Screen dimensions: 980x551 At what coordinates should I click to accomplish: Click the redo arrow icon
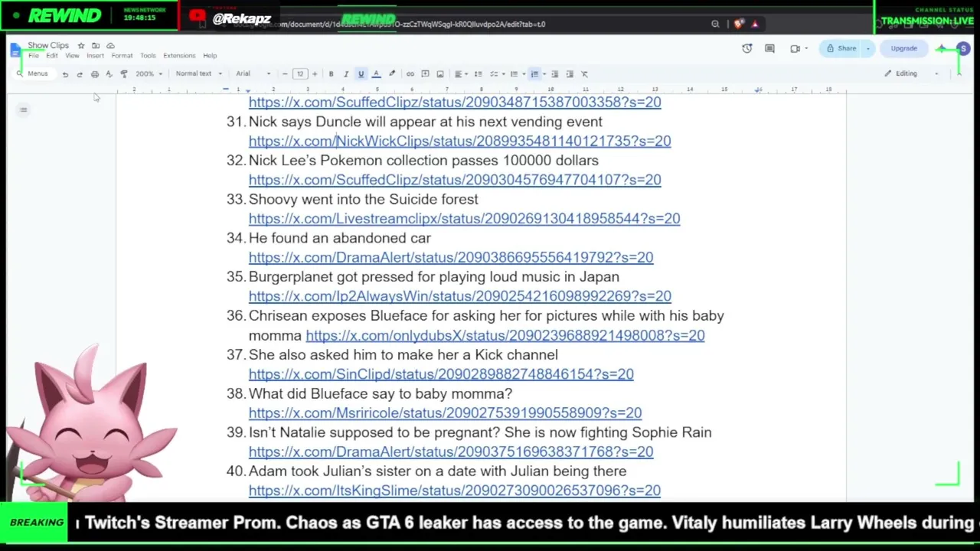[x=80, y=74]
